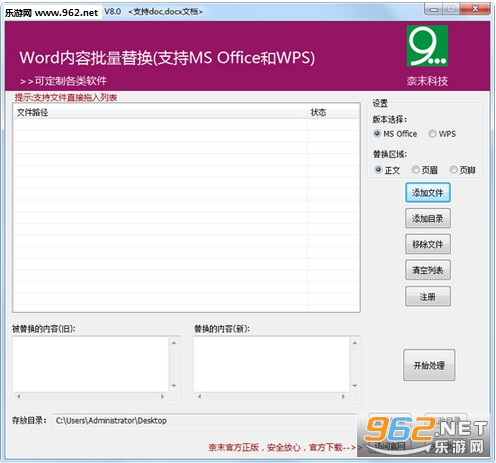
Task: Click the green 9 Naimo Technology logo
Action: pos(427,46)
